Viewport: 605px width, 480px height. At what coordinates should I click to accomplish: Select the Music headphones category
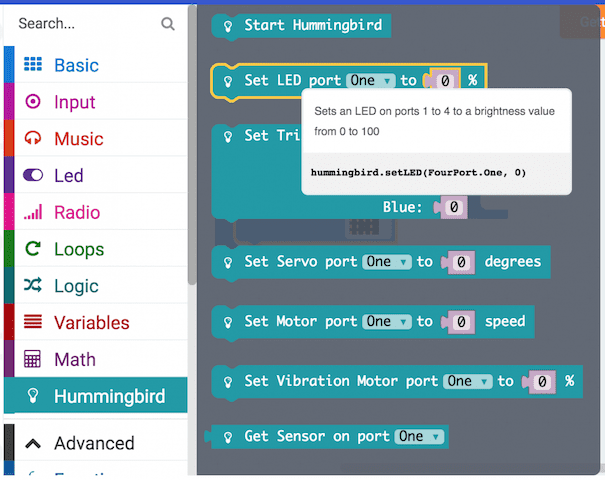tap(78, 139)
